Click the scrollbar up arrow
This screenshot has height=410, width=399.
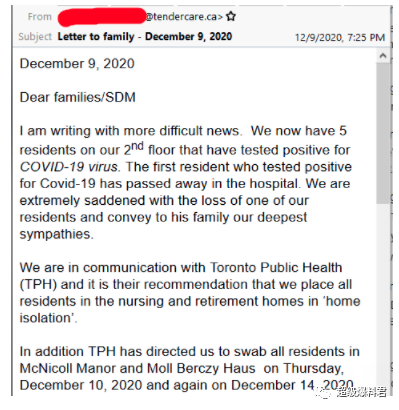coord(383,56)
